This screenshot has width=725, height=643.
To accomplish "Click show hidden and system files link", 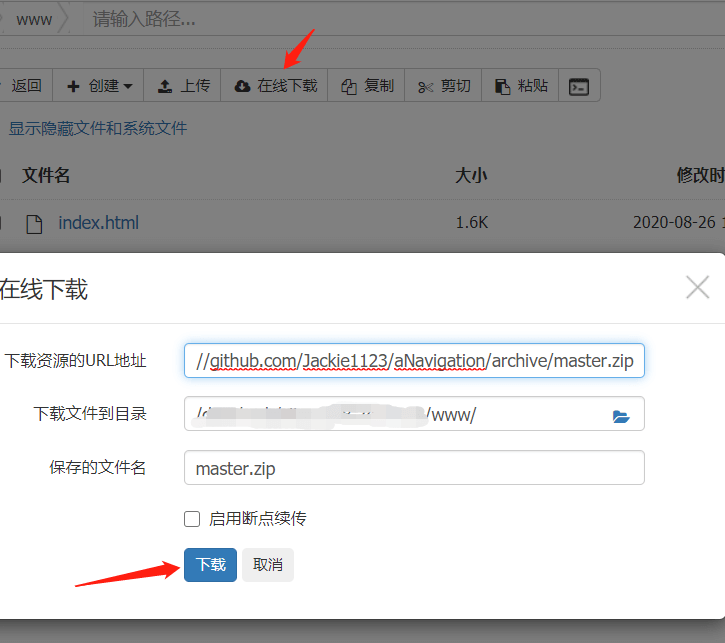I will tap(97, 128).
